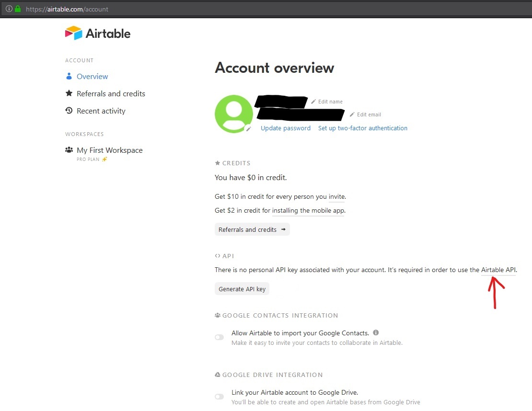Click the people icon next to My First Workspace
Image resolution: width=532 pixels, height=411 pixels.
[x=69, y=150]
